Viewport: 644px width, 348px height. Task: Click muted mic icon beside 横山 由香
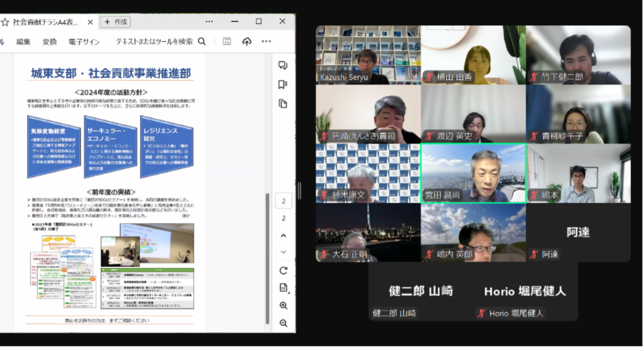click(x=429, y=77)
